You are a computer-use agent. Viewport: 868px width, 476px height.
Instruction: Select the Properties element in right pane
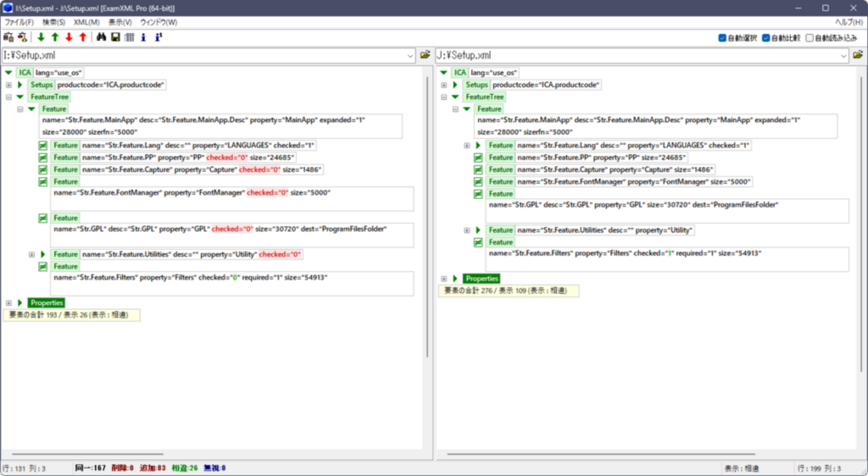click(x=482, y=279)
